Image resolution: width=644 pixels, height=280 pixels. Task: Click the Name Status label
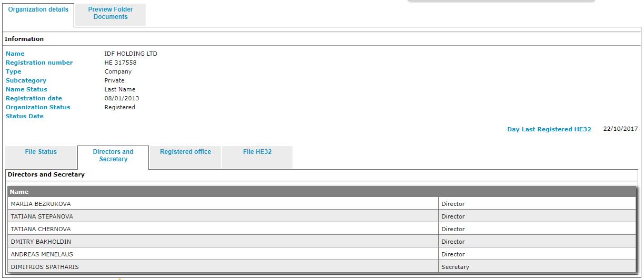26,89
